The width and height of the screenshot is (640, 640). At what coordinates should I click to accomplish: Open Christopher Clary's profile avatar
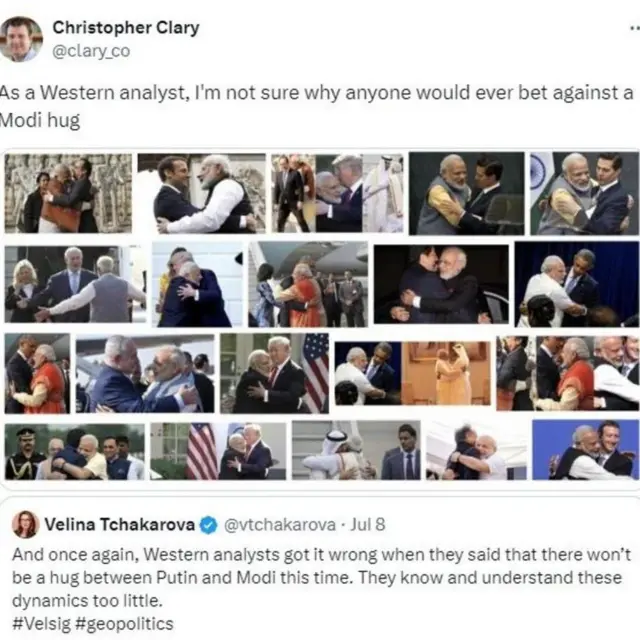[20, 39]
